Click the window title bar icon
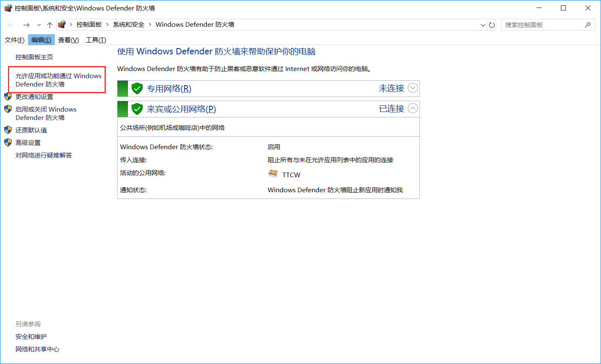Screen dimensions: 601x364 point(8,8)
